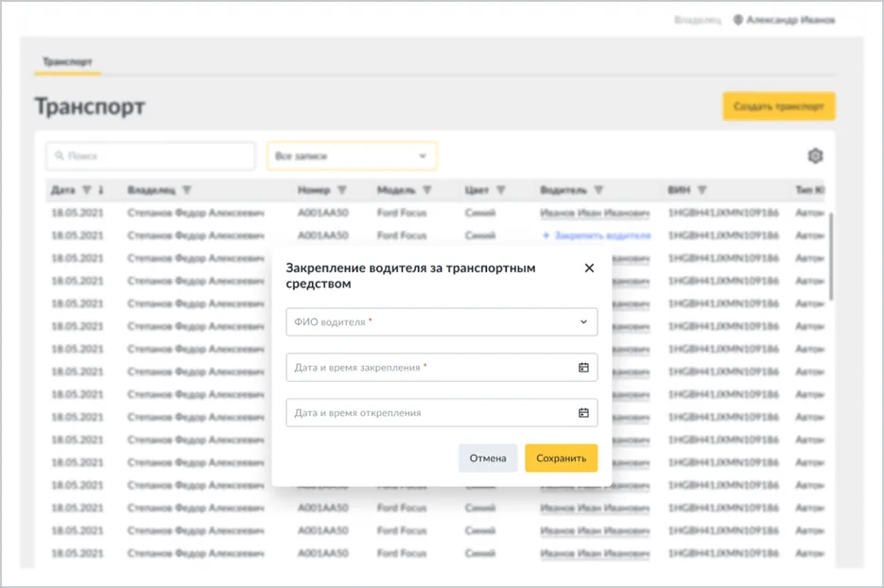Screen dimensions: 884x588
Task: Click the Модель column header label
Action: 396,190
